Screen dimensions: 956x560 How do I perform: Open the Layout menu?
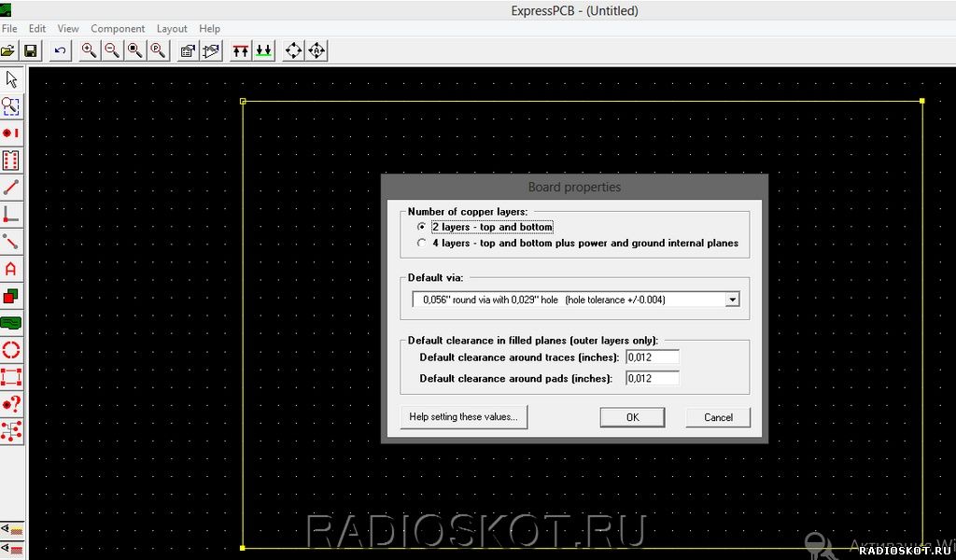(x=172, y=29)
